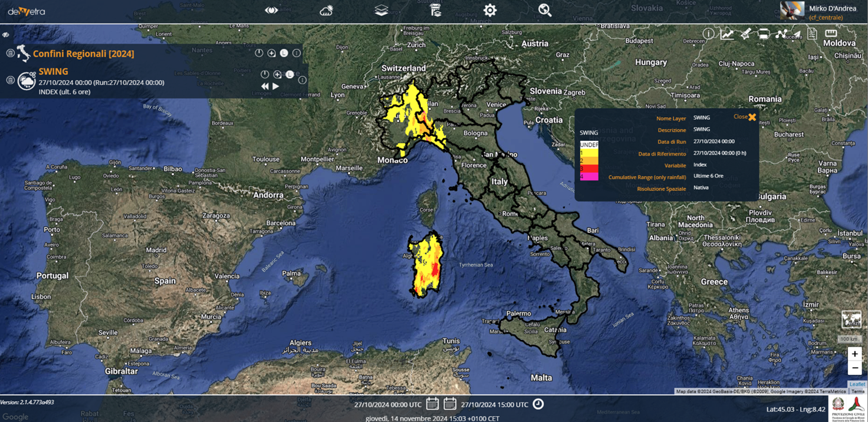Screen dimensions: 868x422
Task: Zoom to SWING layer extent
Action: 278,74
